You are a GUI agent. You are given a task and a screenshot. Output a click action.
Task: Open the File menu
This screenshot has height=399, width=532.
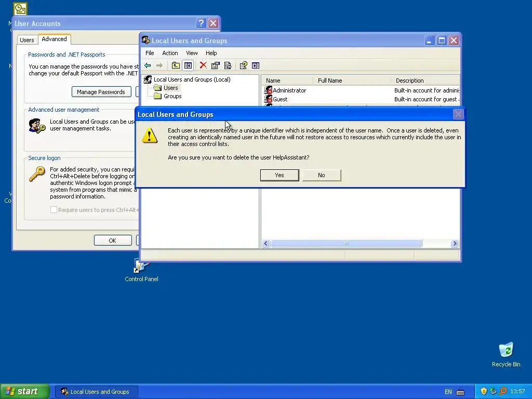pyautogui.click(x=150, y=53)
